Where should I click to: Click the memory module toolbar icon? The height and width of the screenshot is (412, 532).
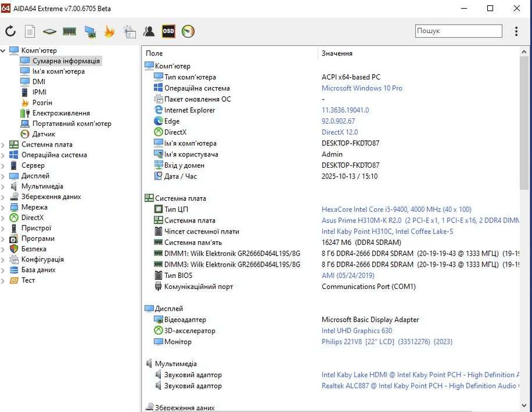coord(70,32)
